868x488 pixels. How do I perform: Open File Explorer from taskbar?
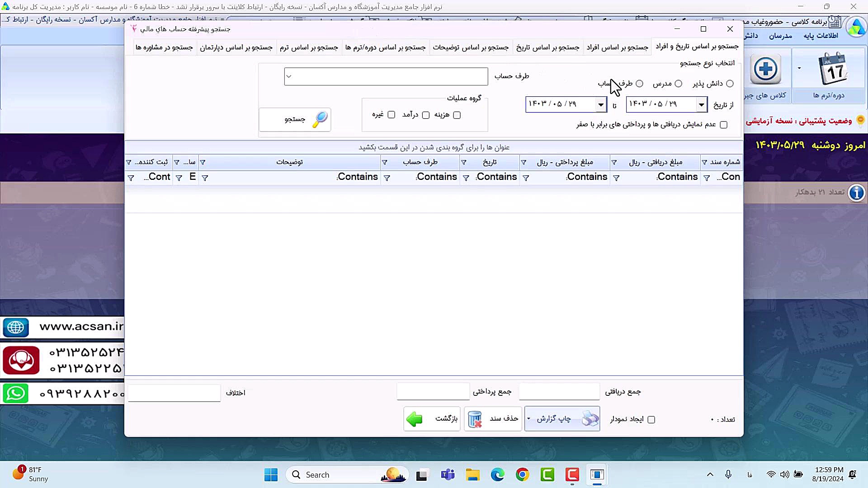pyautogui.click(x=472, y=475)
